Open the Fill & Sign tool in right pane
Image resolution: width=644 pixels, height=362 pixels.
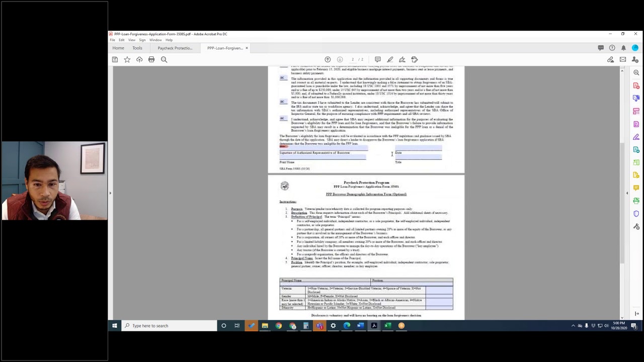[636, 137]
